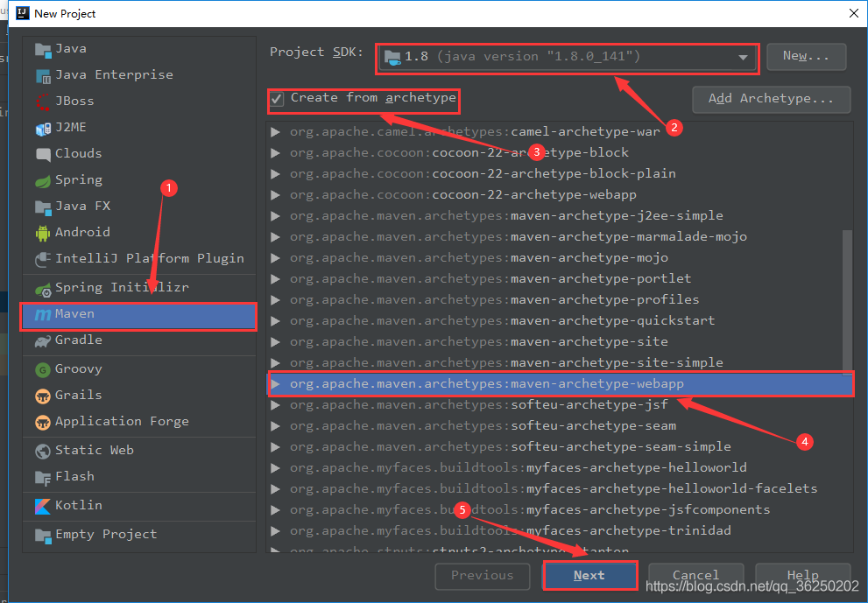Screen dimensions: 868x603
Task: Expand the softeu-archetype-jsf node
Action: click(275, 405)
